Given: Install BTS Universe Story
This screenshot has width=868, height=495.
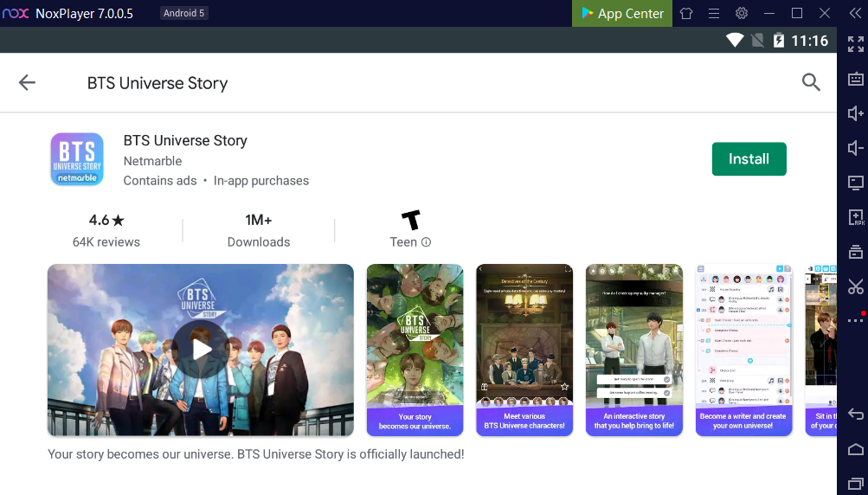Looking at the screenshot, I should coord(749,159).
